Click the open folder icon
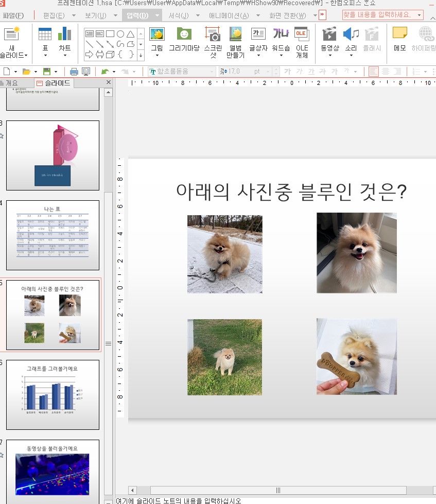The height and width of the screenshot is (504, 436). click(26, 72)
